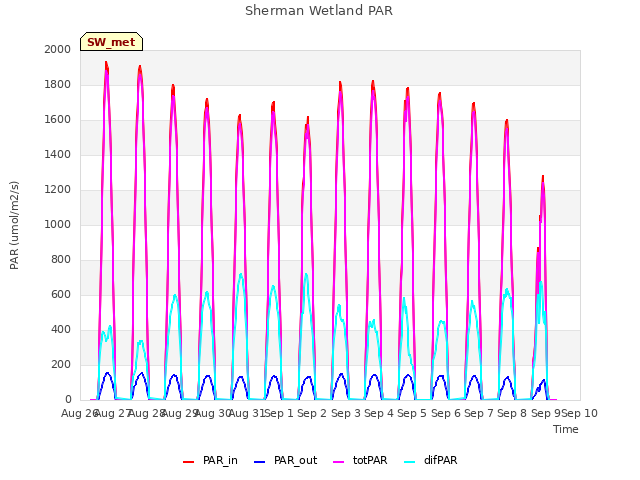Viewport: 640px width, 480px height.
Task: Click the Sep 6 x-axis tick label
Action: click(x=446, y=413)
